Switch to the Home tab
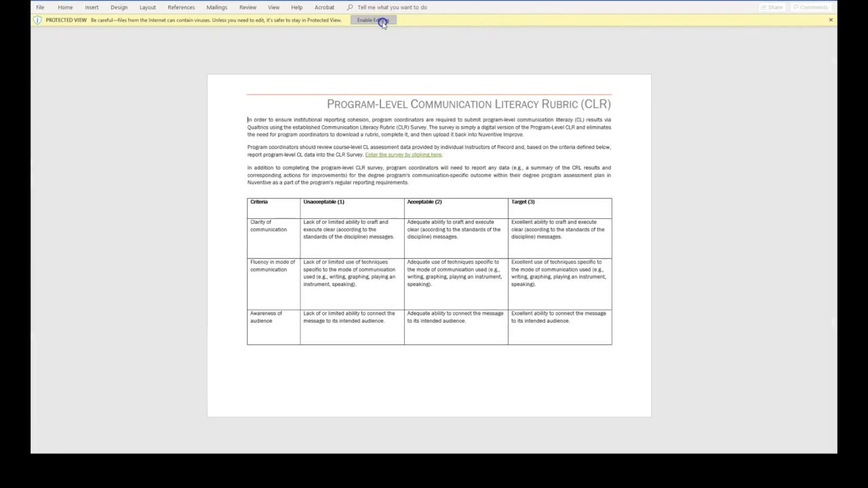868x488 pixels. click(65, 7)
